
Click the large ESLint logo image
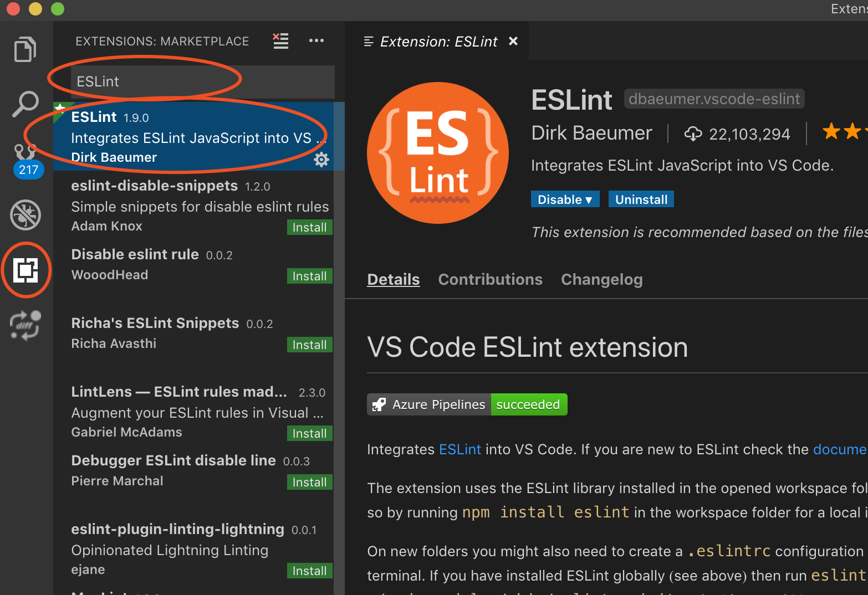point(438,153)
